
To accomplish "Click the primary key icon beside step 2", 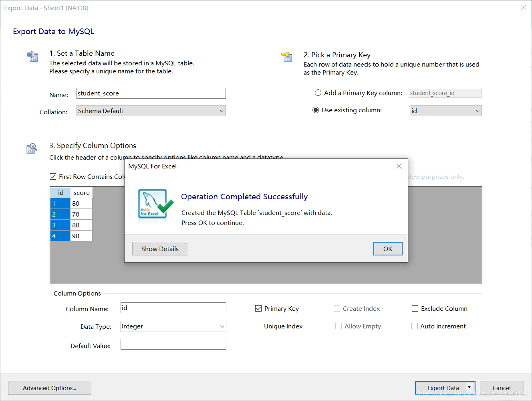I will pos(287,57).
